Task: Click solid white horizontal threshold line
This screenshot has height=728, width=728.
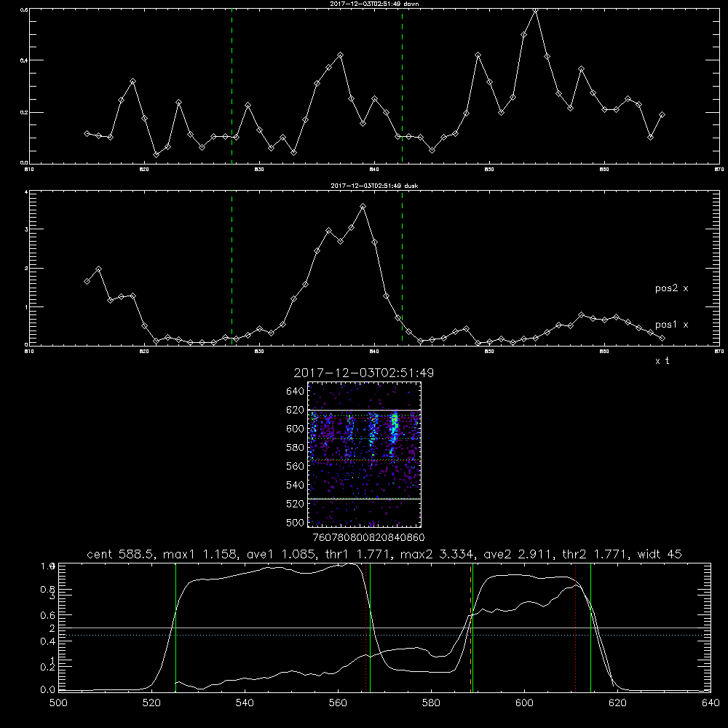Action: [384, 628]
